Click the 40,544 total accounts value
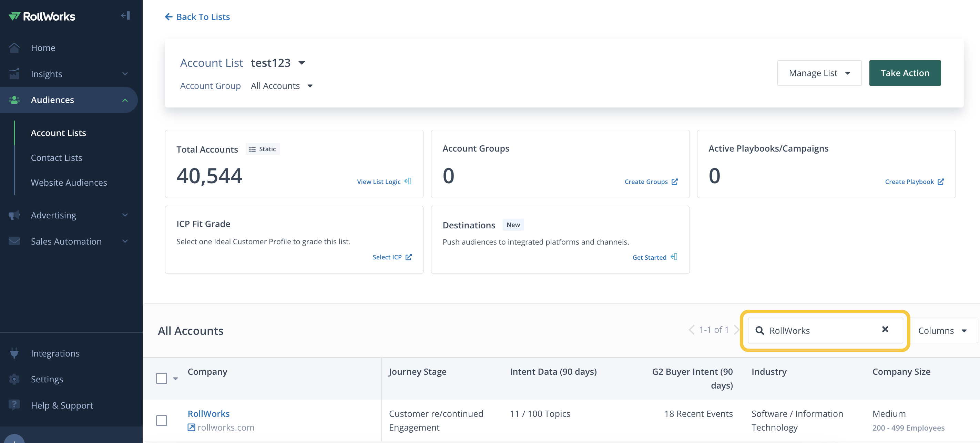Image resolution: width=980 pixels, height=443 pixels. coord(209,176)
